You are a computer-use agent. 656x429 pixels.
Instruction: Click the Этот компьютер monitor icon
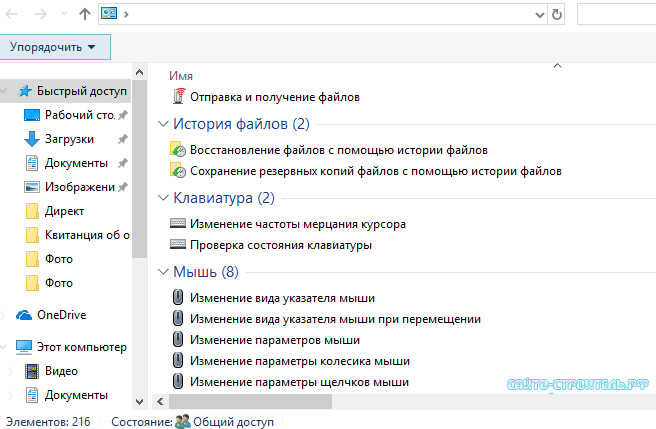pos(24,347)
